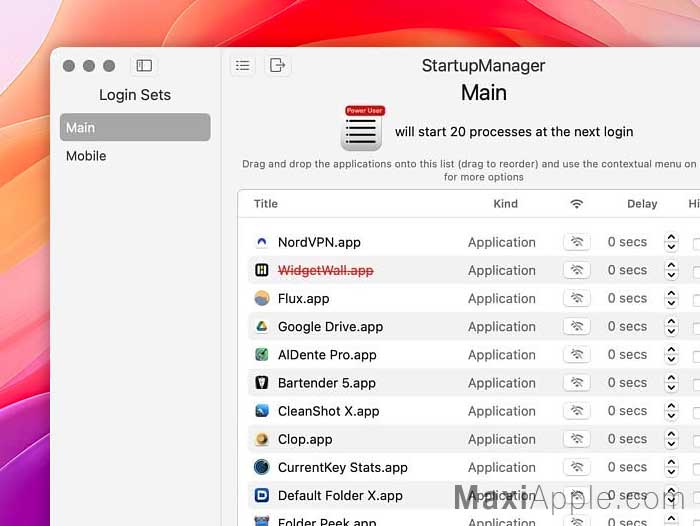The height and width of the screenshot is (526, 700).
Task: Select the Bartender 5.app title
Action: 326,383
